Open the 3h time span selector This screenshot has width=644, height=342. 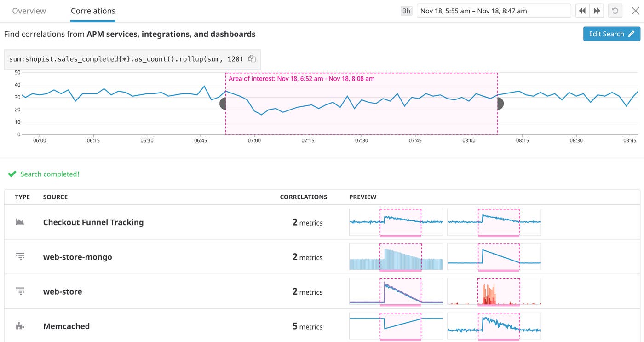click(406, 11)
